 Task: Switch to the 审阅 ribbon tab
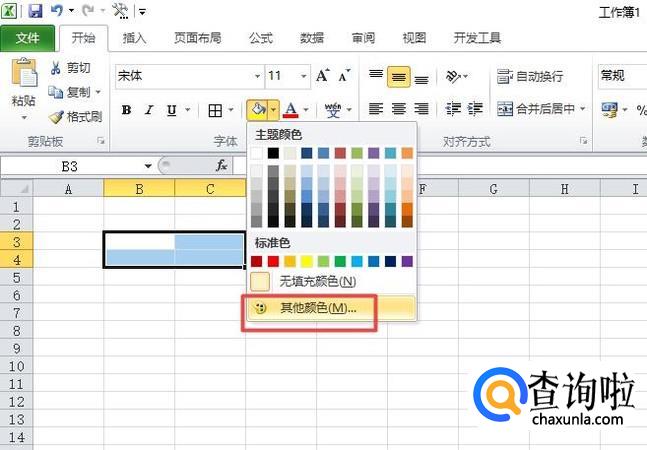[363, 38]
